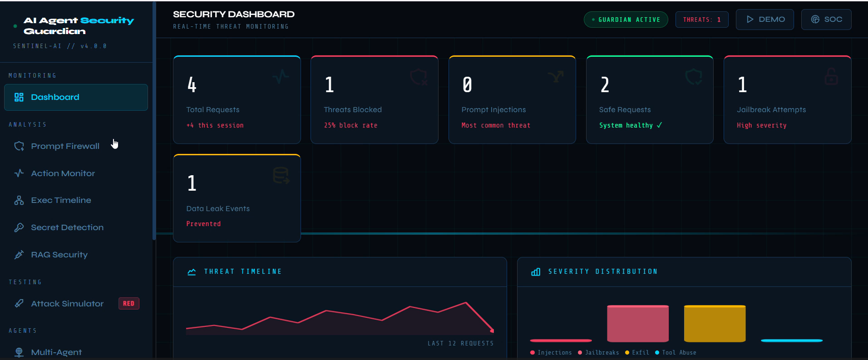Screen dimensions: 868x360
Task: Click the RAG Security syringe icon
Action: point(19,255)
